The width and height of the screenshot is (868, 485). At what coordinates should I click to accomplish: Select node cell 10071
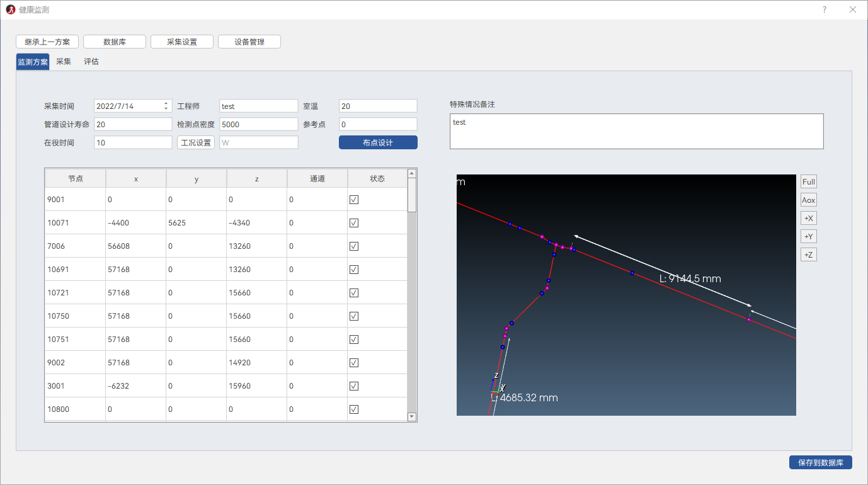(76, 222)
